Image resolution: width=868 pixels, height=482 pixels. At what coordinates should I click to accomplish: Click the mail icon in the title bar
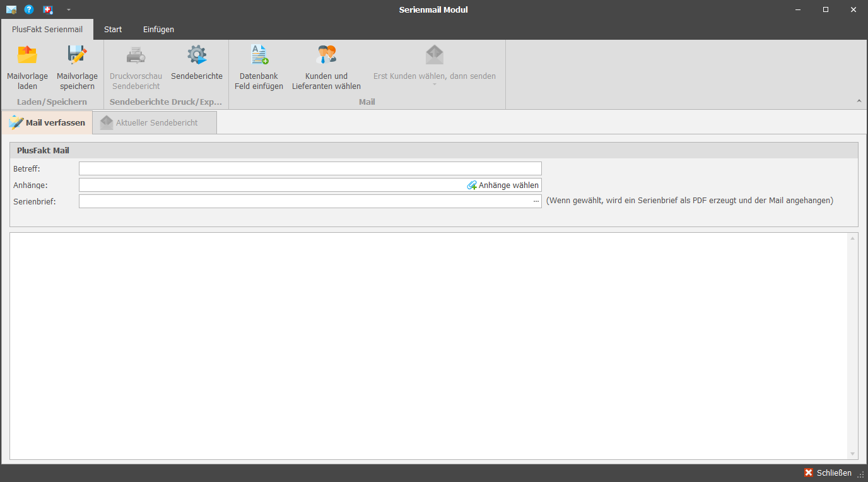coord(11,9)
